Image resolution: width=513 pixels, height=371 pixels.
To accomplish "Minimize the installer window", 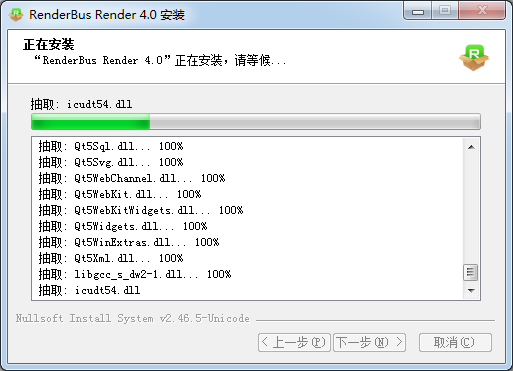I will 418,11.
